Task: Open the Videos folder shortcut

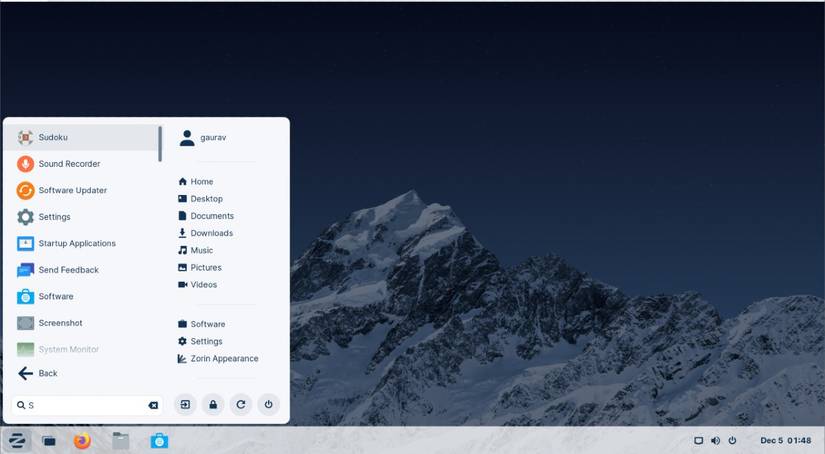Action: pos(198,285)
